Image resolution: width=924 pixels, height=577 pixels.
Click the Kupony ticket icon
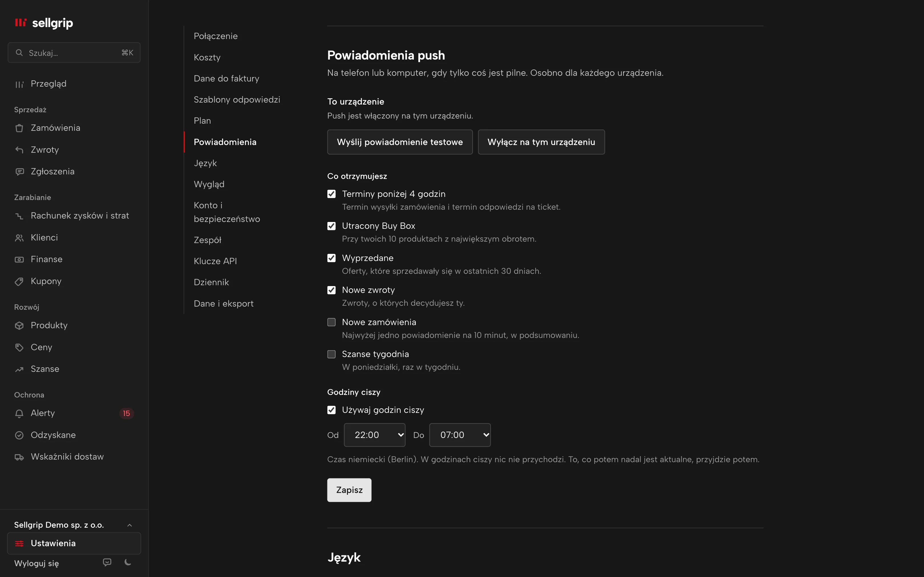[19, 282]
